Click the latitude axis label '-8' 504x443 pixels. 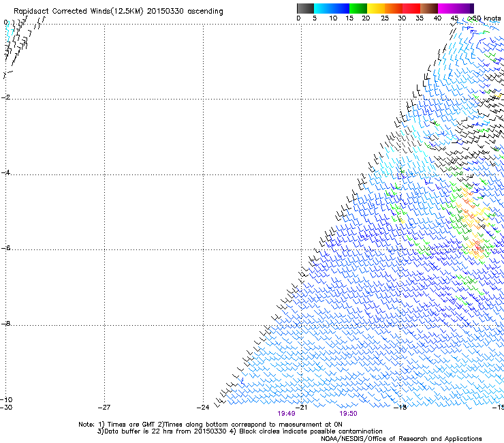pos(5,323)
